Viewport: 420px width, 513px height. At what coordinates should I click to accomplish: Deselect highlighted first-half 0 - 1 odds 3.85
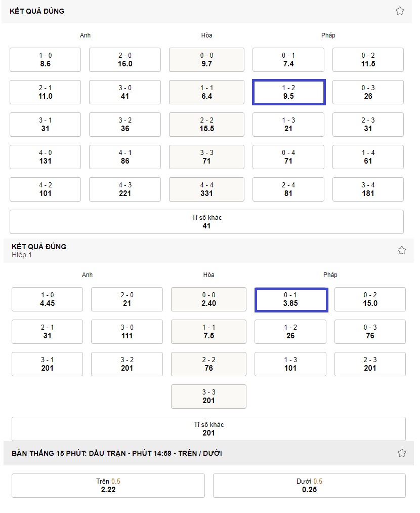pos(291,299)
